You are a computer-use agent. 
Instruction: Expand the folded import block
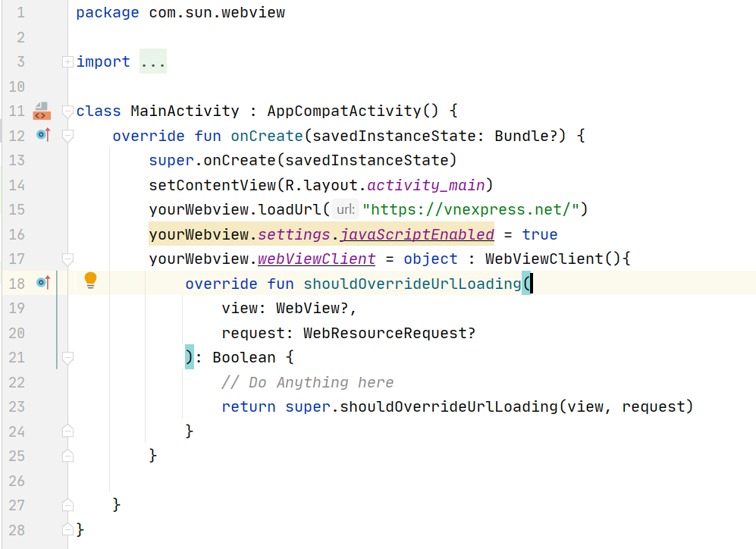(67, 61)
